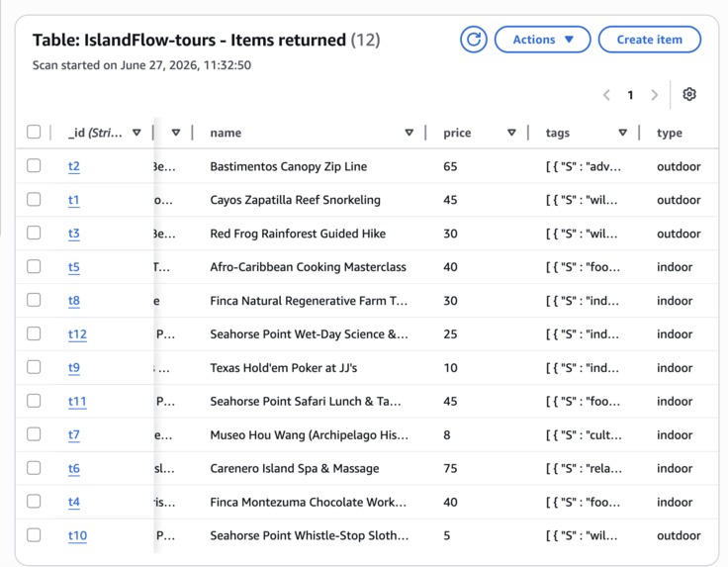Image resolution: width=728 pixels, height=567 pixels.
Task: Open item link t10
Action: pyautogui.click(x=77, y=536)
